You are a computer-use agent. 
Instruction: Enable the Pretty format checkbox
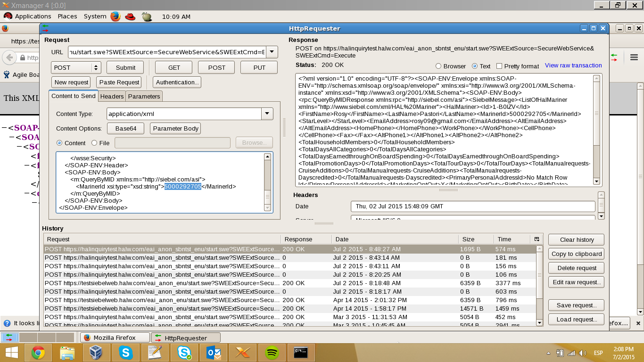click(499, 66)
